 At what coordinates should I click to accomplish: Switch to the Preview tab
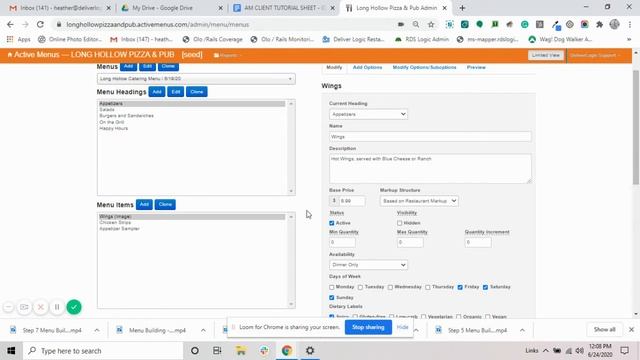click(476, 67)
